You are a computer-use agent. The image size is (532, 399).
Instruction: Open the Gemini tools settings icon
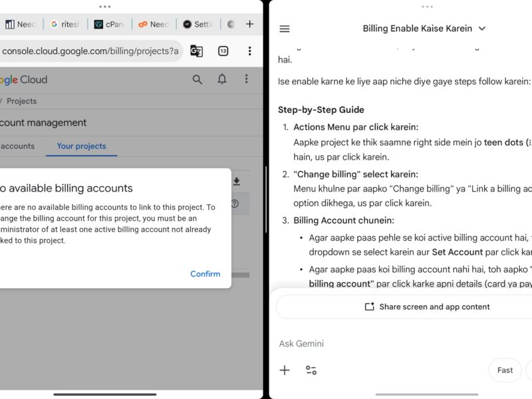(311, 370)
